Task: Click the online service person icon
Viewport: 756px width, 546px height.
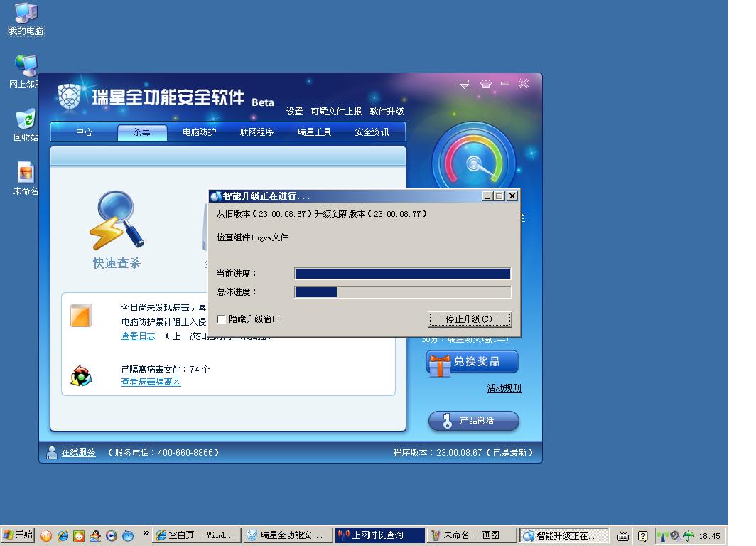Action: pyautogui.click(x=52, y=452)
